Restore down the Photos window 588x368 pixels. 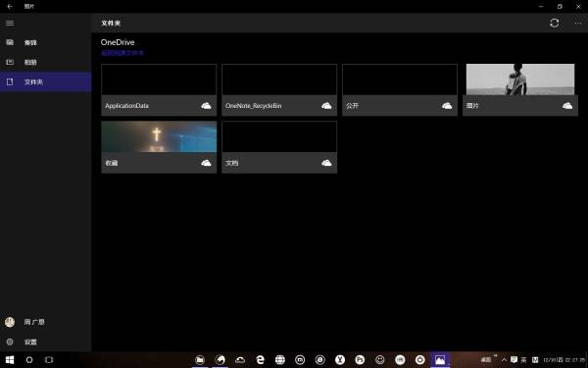(560, 7)
